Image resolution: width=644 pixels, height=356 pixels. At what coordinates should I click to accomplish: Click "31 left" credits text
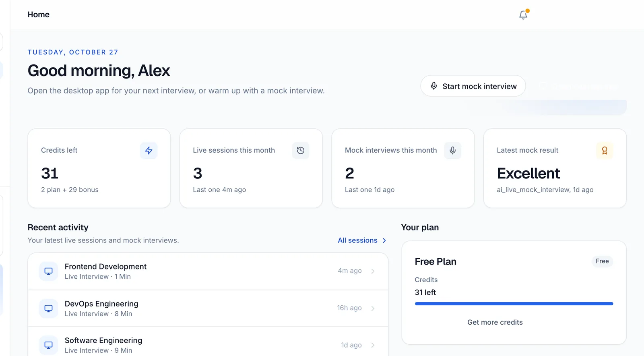pyautogui.click(x=425, y=292)
